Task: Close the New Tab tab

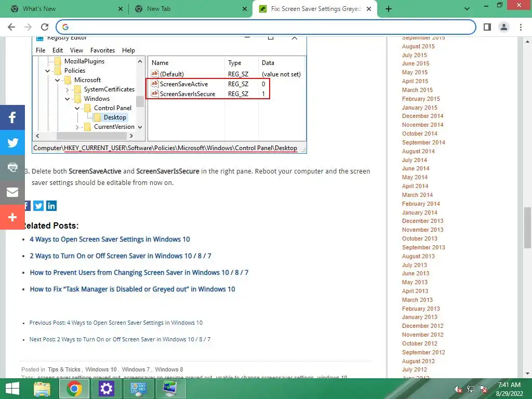Action: 245,9
